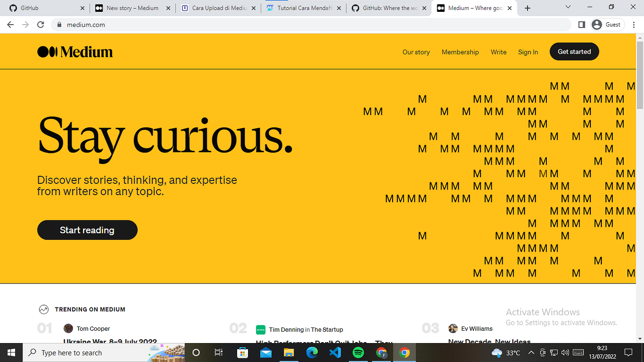Open Spotify from taskbar

tap(359, 353)
